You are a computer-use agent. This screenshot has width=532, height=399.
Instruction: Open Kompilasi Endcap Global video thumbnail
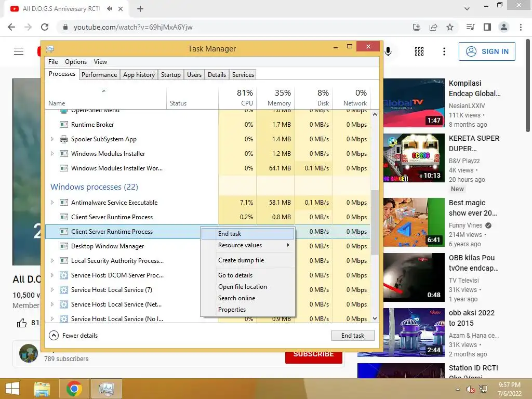click(x=414, y=103)
